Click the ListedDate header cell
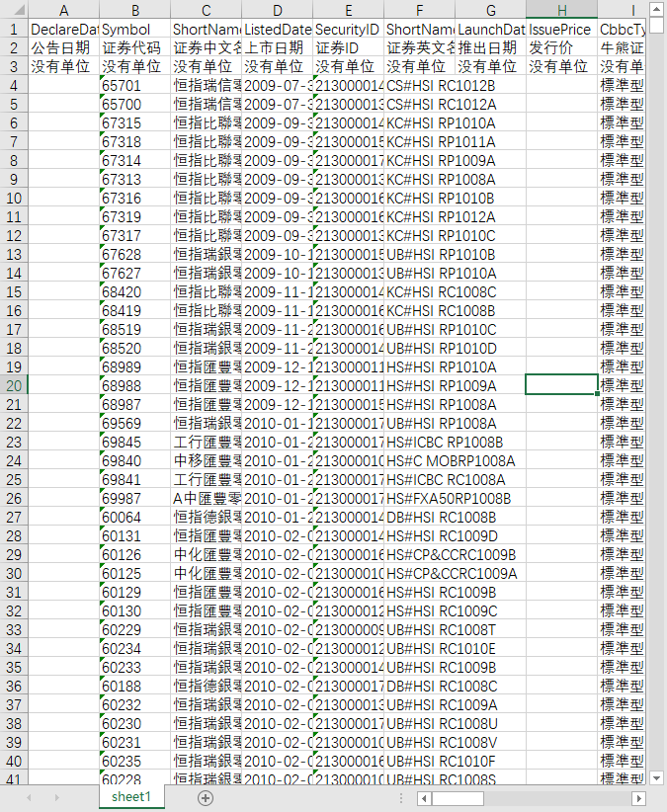Screen dimensions: 667x812 pyautogui.click(x=277, y=29)
